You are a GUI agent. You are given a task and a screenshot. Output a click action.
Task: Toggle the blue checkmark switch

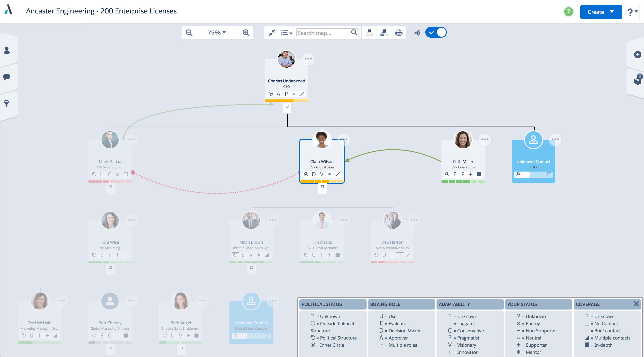436,32
